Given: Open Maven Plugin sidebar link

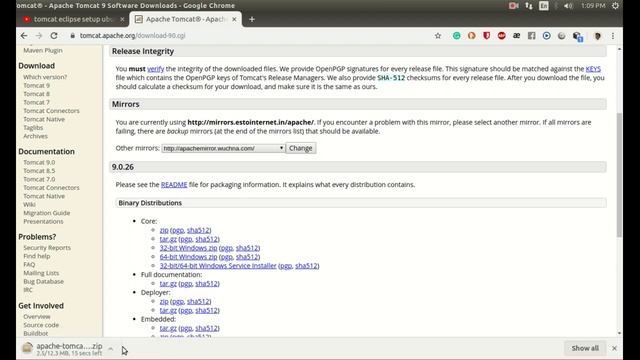Looking at the screenshot, I should [43, 50].
